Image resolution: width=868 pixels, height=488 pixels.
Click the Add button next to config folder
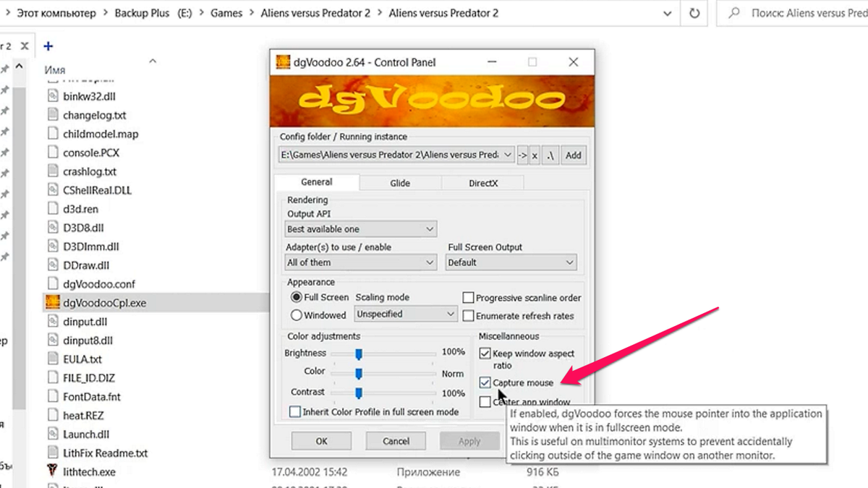(573, 155)
